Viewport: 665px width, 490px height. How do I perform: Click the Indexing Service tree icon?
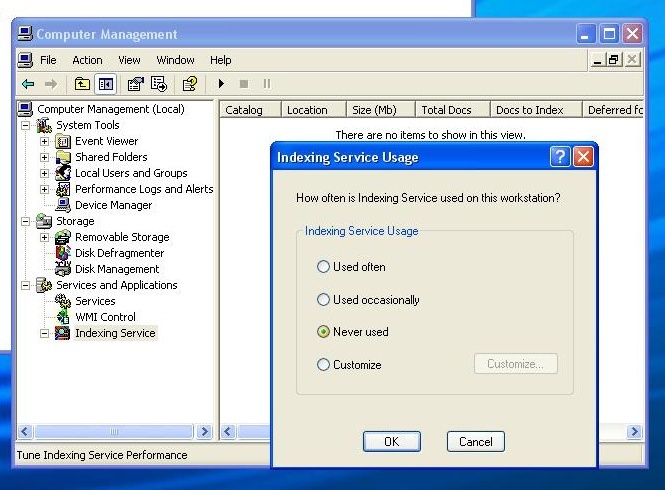click(63, 333)
